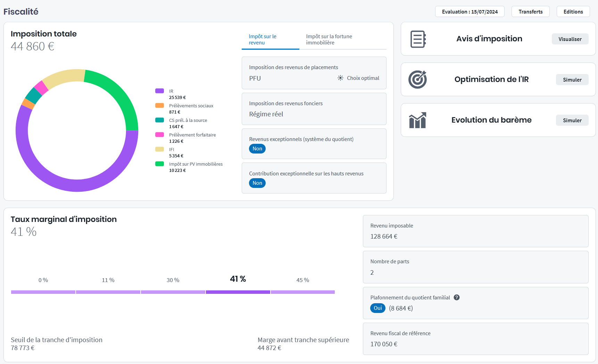Open the Evaluation date selector
598x364 pixels.
click(470, 11)
